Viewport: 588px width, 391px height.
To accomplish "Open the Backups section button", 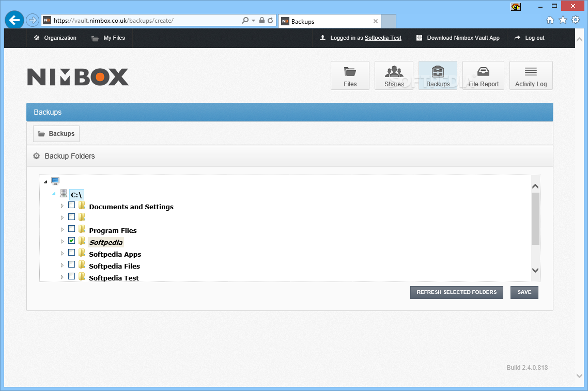I will (x=438, y=75).
